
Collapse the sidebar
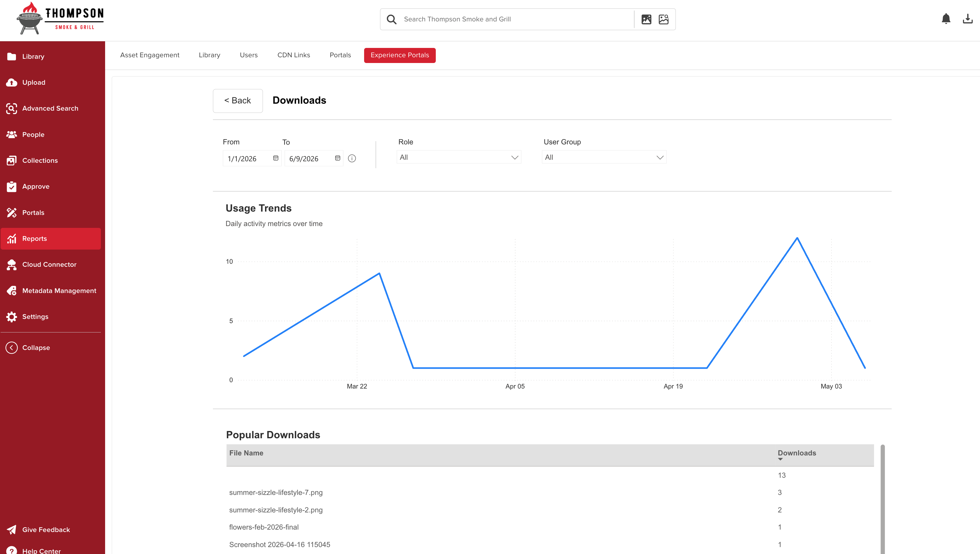(51, 348)
